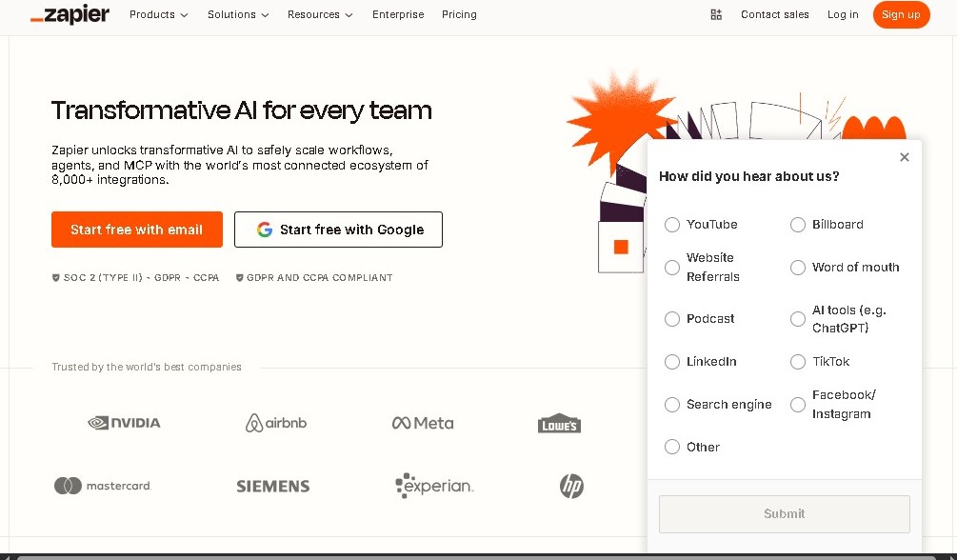Click Start free with email
Image resolution: width=957 pixels, height=560 pixels.
pyautogui.click(x=136, y=230)
